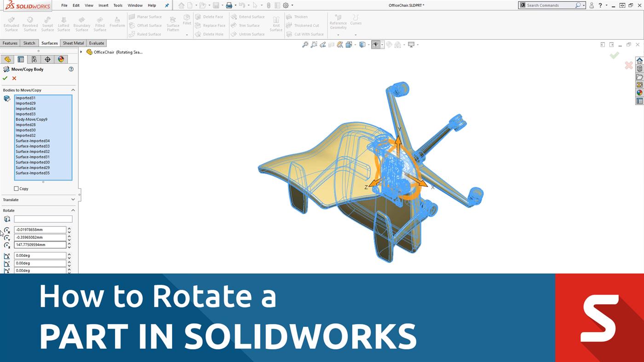This screenshot has height=362, width=644.
Task: Increase the X rotation angle with spinner
Action: (x=69, y=254)
